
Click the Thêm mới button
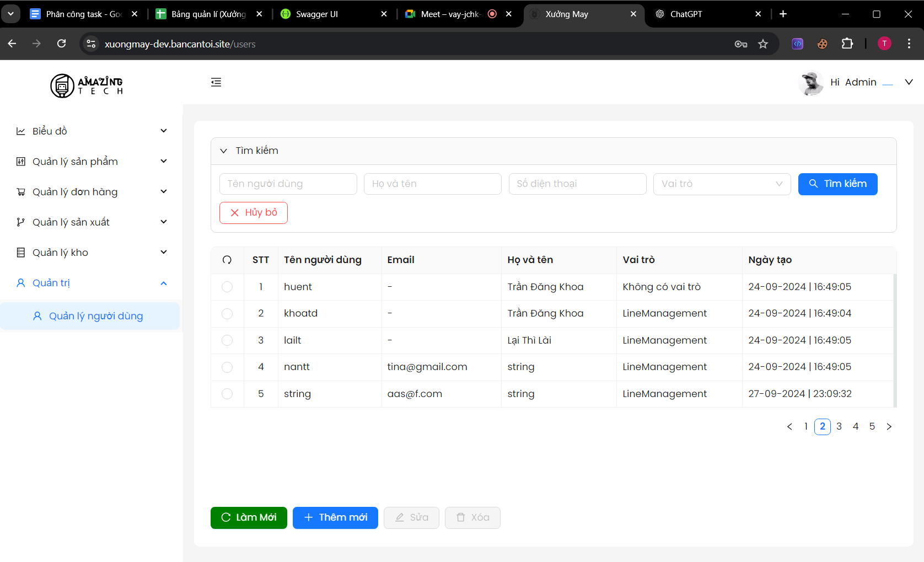click(x=335, y=518)
